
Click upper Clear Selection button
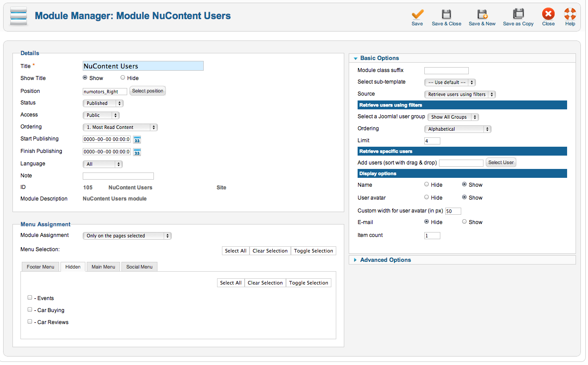point(270,251)
